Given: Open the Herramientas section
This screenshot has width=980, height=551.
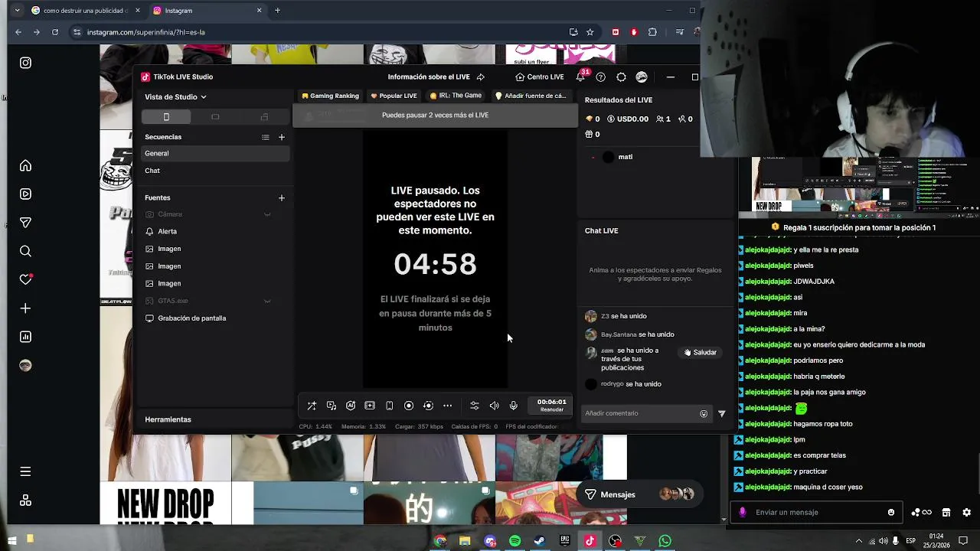Looking at the screenshot, I should [168, 419].
